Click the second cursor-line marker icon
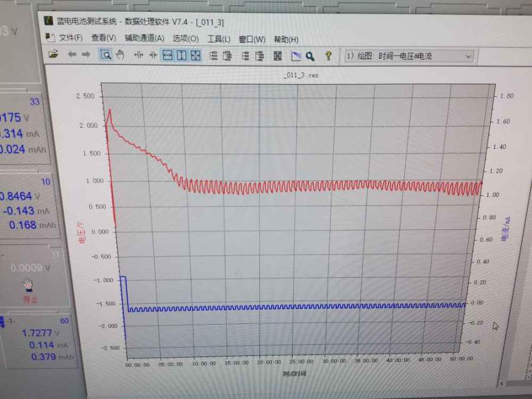Viewport: 532px width, 399px height. [x=153, y=55]
